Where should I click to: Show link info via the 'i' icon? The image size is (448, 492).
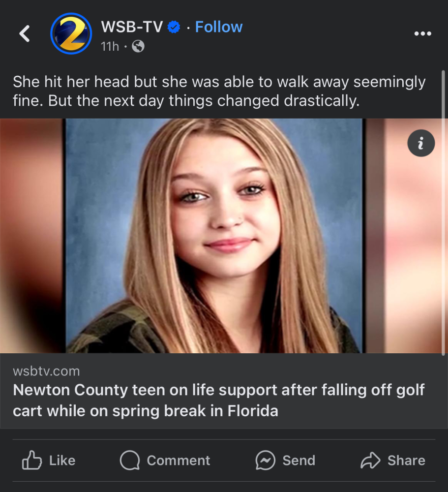pos(421,143)
